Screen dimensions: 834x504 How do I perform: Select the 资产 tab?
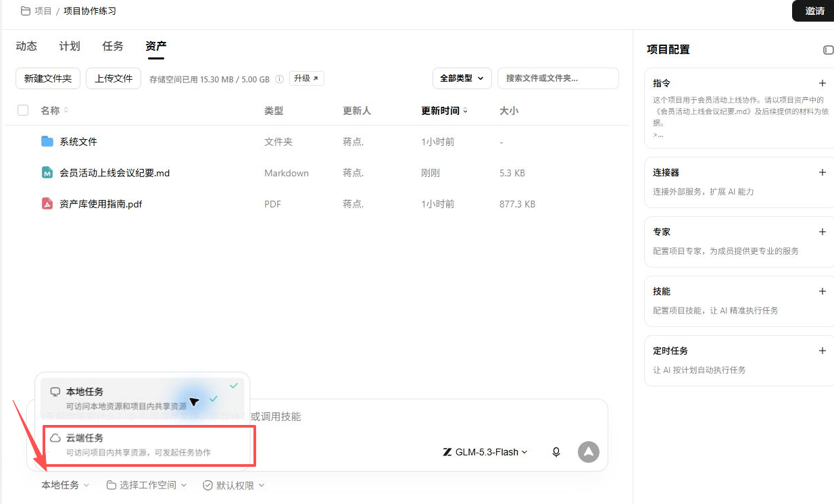pos(156,46)
